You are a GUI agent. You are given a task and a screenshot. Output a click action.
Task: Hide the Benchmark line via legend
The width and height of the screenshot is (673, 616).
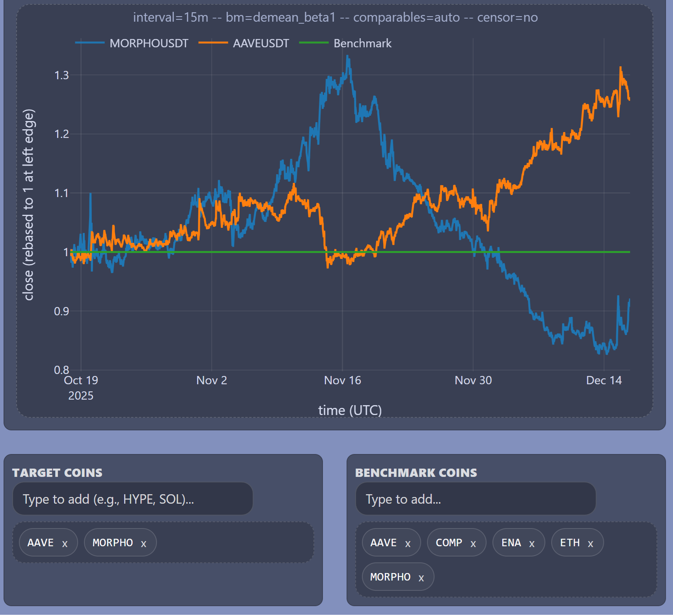[x=362, y=43]
